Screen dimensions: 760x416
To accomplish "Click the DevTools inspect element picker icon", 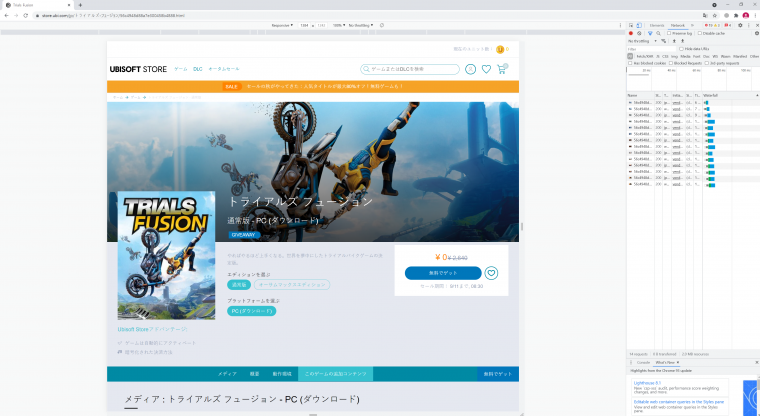I will [631, 25].
